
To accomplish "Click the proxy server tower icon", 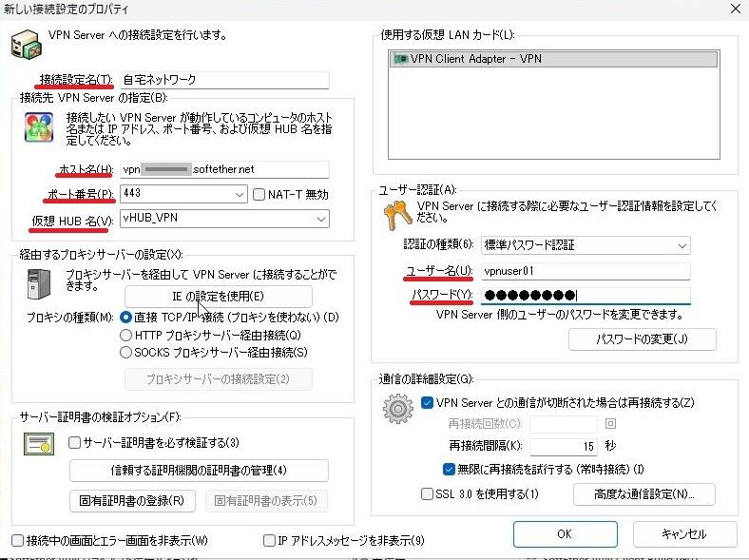I will [x=39, y=284].
